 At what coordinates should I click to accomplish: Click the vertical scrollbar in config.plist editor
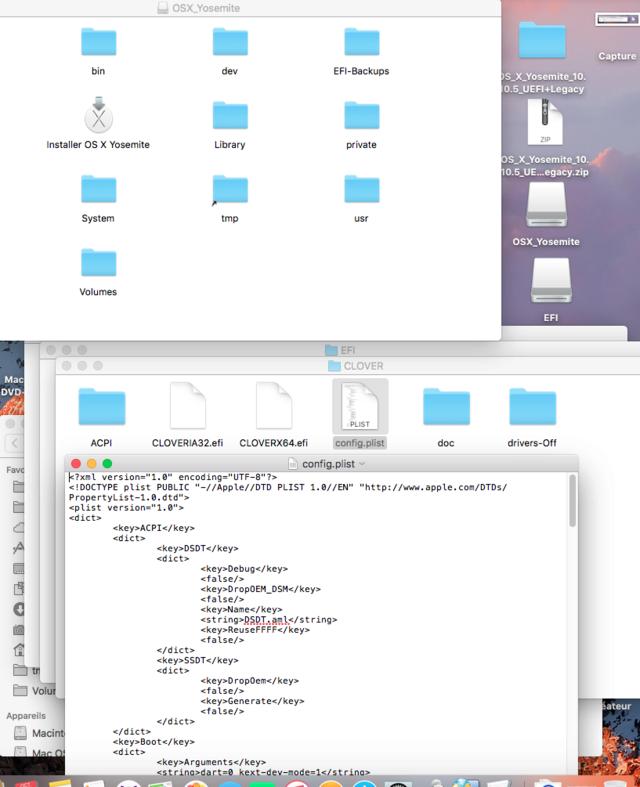[x=572, y=501]
